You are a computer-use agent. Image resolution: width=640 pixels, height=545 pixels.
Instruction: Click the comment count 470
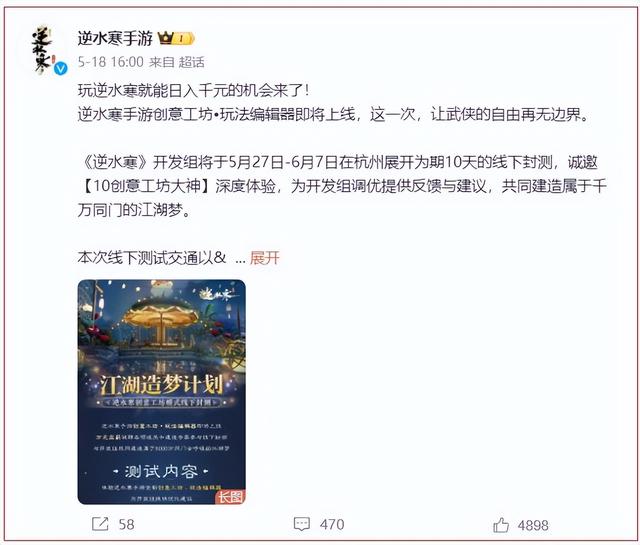(x=332, y=525)
